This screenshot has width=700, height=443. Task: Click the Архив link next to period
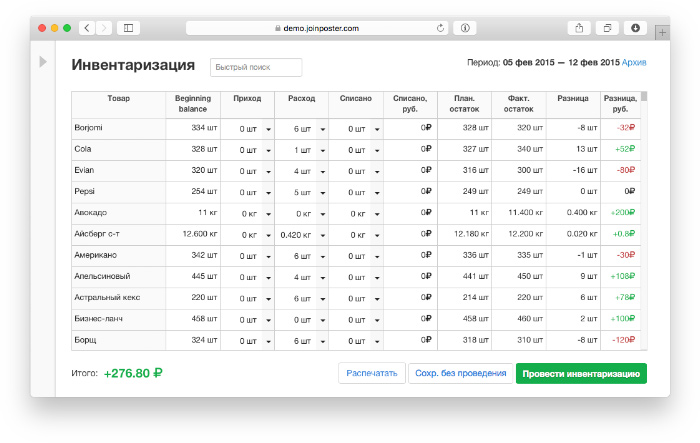pyautogui.click(x=634, y=62)
